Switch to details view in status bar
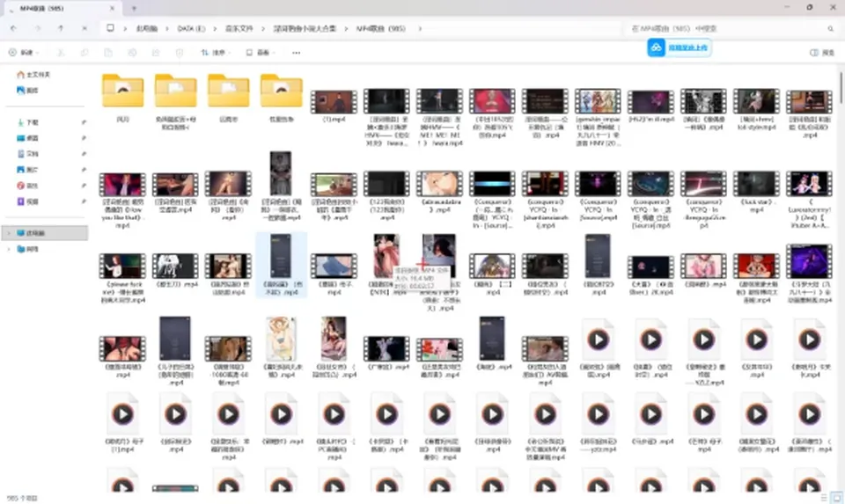This screenshot has width=845, height=504. pyautogui.click(x=824, y=498)
